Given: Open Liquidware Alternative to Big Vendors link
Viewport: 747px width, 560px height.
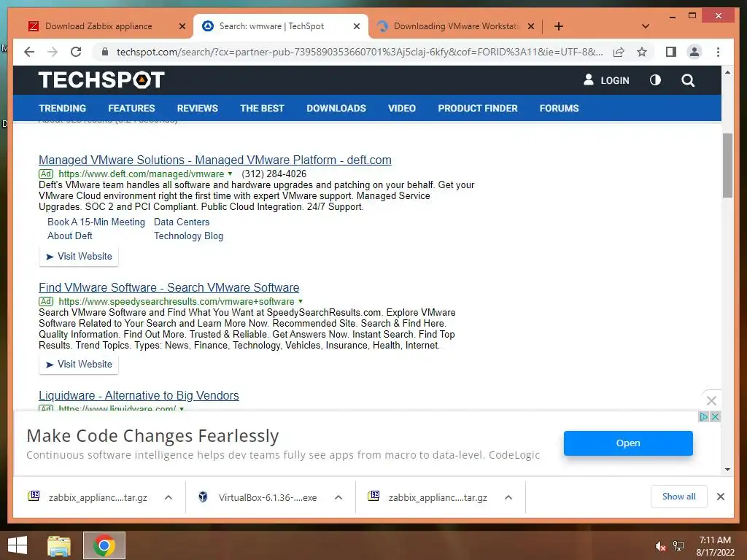Looking at the screenshot, I should point(139,395).
